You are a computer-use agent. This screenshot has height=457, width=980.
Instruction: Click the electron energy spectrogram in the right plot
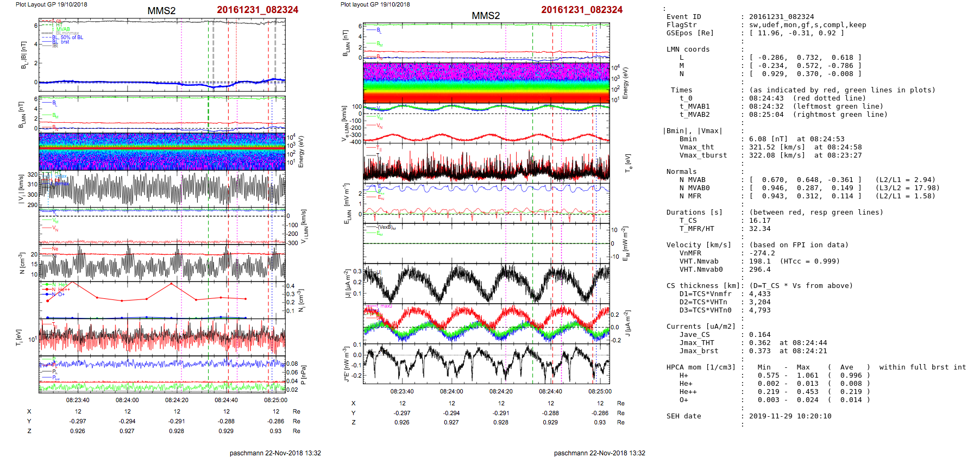point(486,83)
